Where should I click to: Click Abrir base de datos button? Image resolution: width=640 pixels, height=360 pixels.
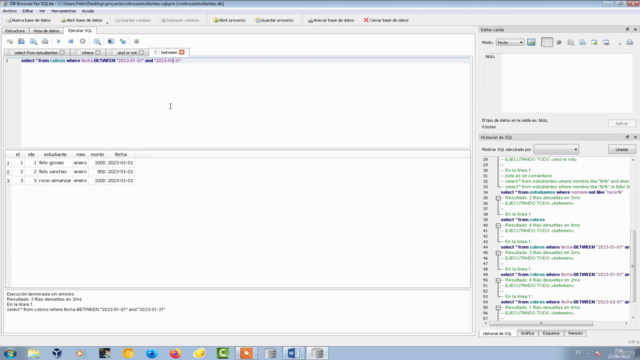81,20
